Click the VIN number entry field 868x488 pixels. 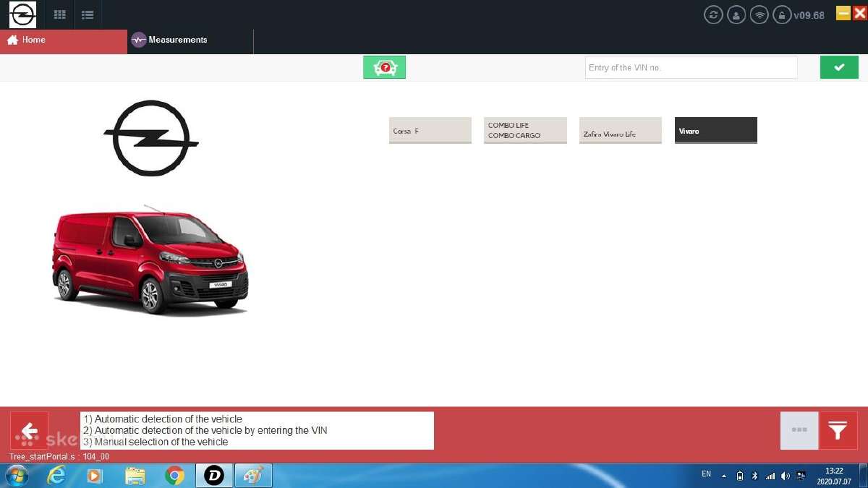click(691, 67)
